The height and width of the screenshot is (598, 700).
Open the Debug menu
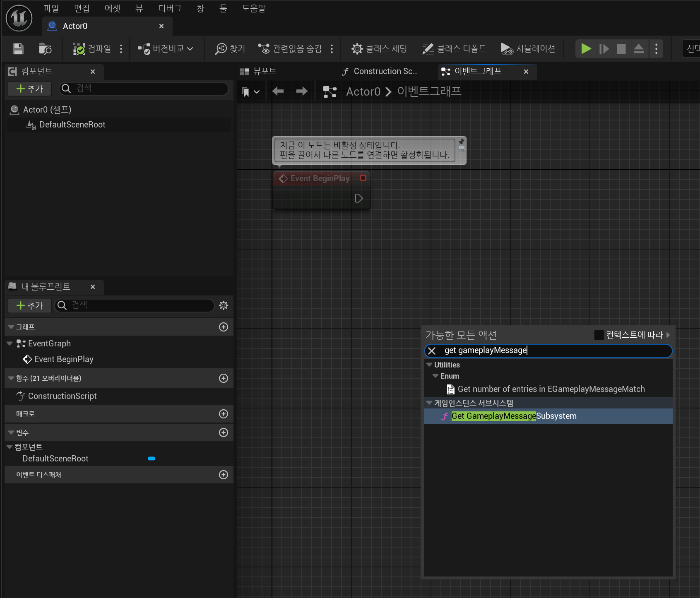click(x=170, y=8)
